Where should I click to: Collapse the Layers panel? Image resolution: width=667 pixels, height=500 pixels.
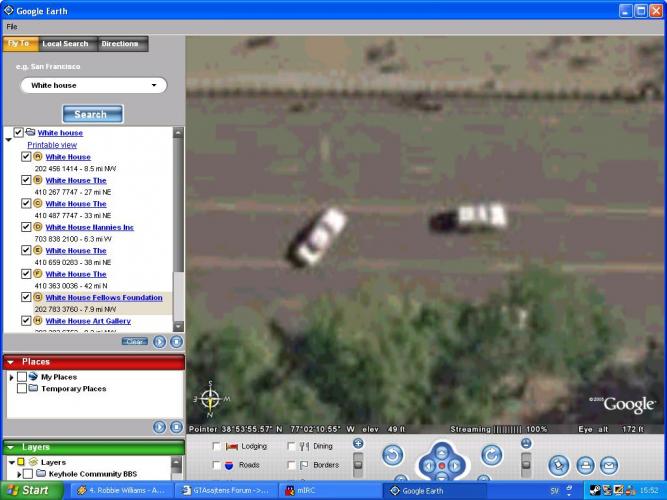(x=11, y=448)
